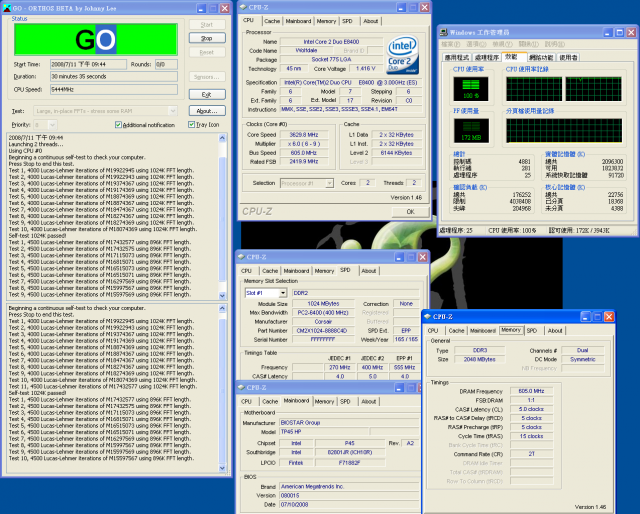
Task: Switch to Mainboard tab in top CPU-Z window
Action: [298, 21]
